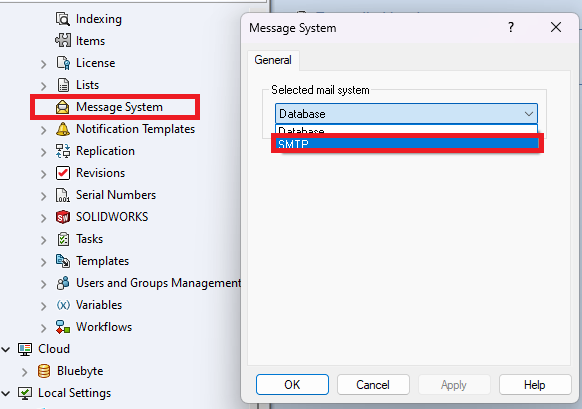
Task: Click the Workflows diagram icon
Action: pyautogui.click(x=63, y=327)
